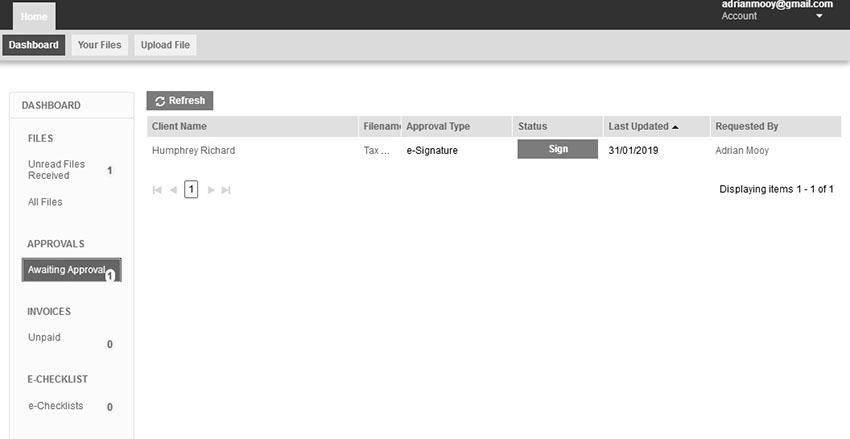Open the Your Files tab

click(x=99, y=45)
